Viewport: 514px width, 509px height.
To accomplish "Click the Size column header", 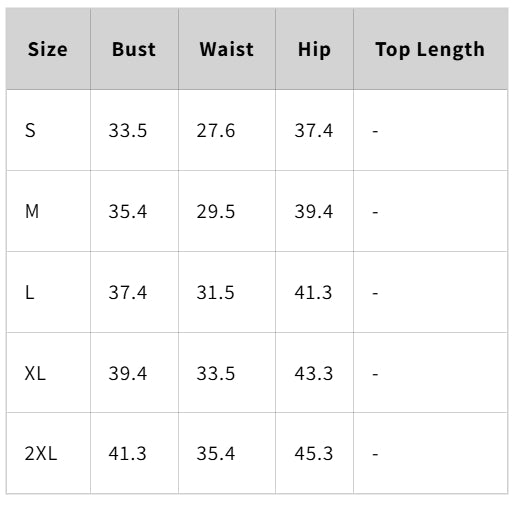I will click(x=48, y=49).
